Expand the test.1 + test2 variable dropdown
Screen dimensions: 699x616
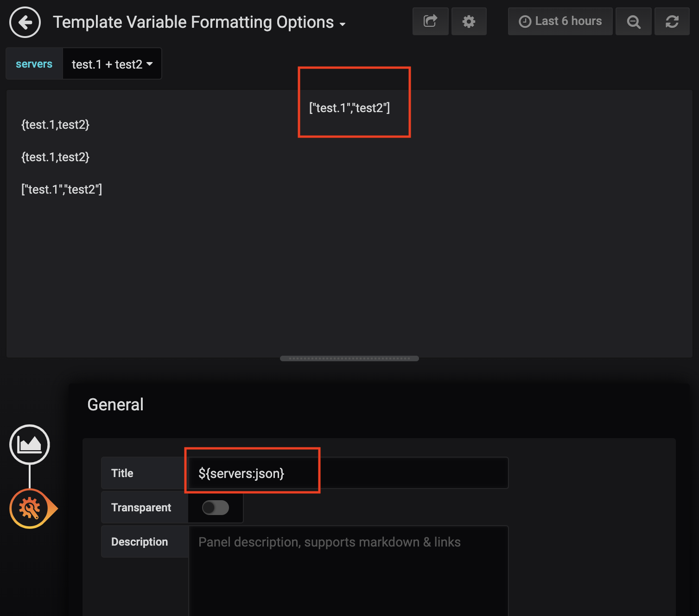(112, 63)
